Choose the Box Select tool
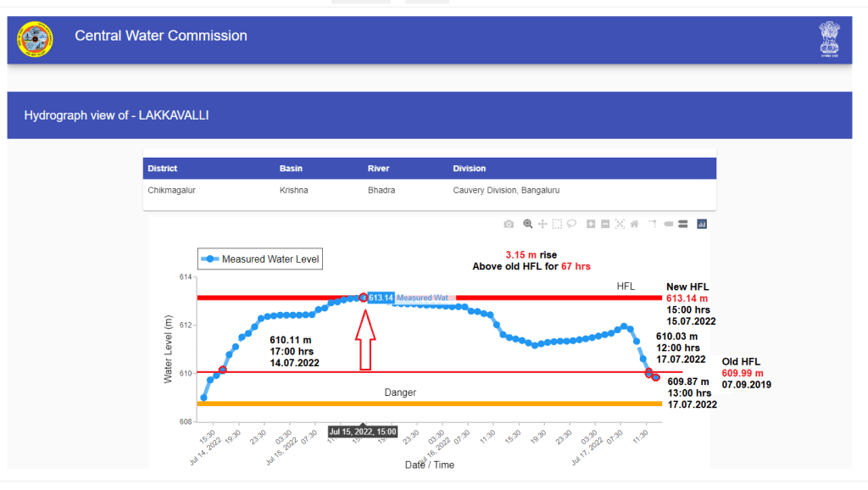The width and height of the screenshot is (868, 490). (557, 224)
